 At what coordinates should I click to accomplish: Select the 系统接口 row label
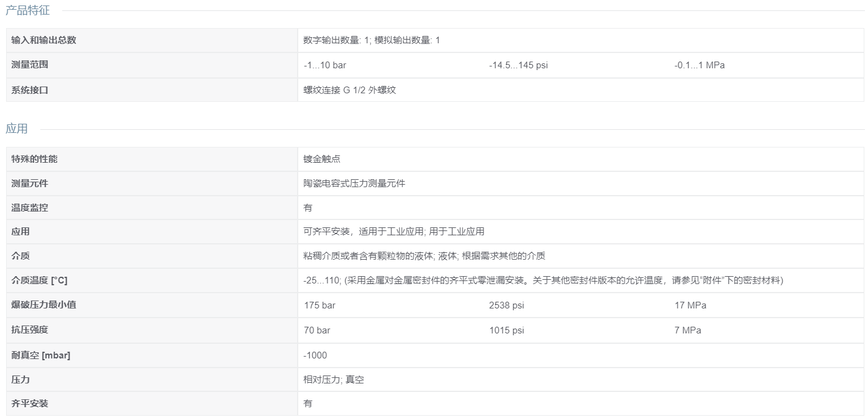tap(30, 90)
